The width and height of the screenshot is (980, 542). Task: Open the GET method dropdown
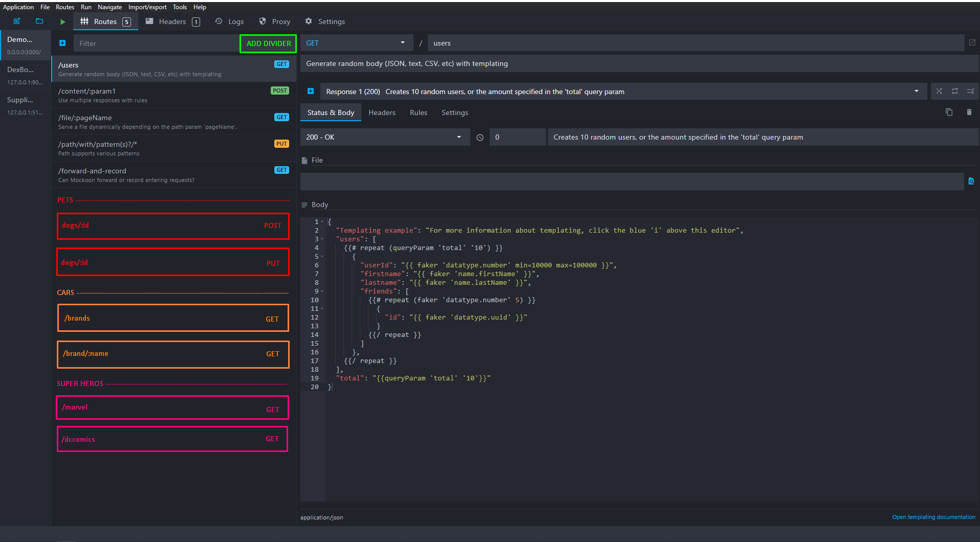(357, 43)
